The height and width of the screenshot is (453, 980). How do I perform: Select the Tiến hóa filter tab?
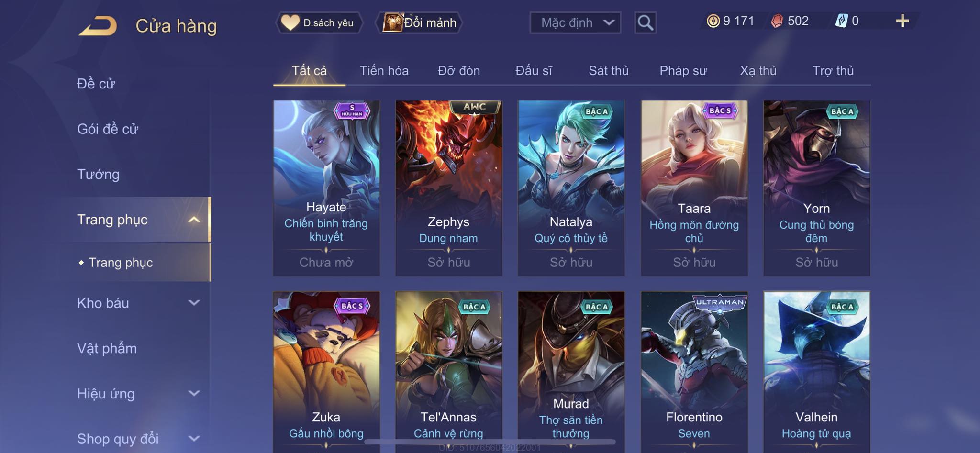[384, 71]
